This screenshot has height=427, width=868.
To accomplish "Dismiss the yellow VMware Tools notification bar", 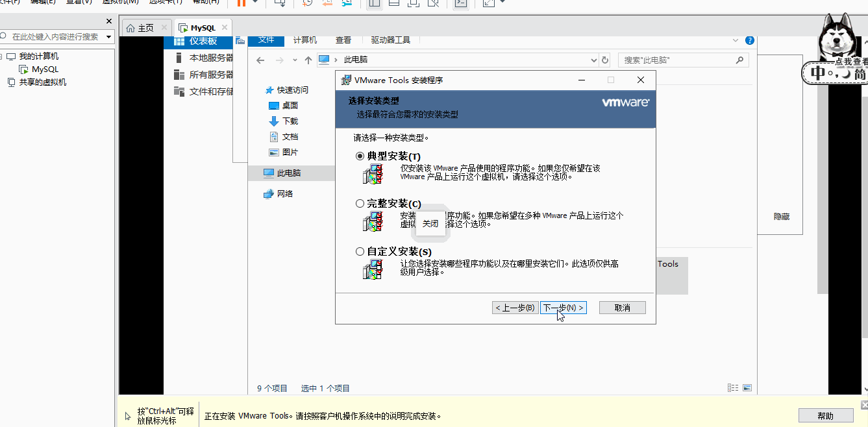I will (863, 405).
